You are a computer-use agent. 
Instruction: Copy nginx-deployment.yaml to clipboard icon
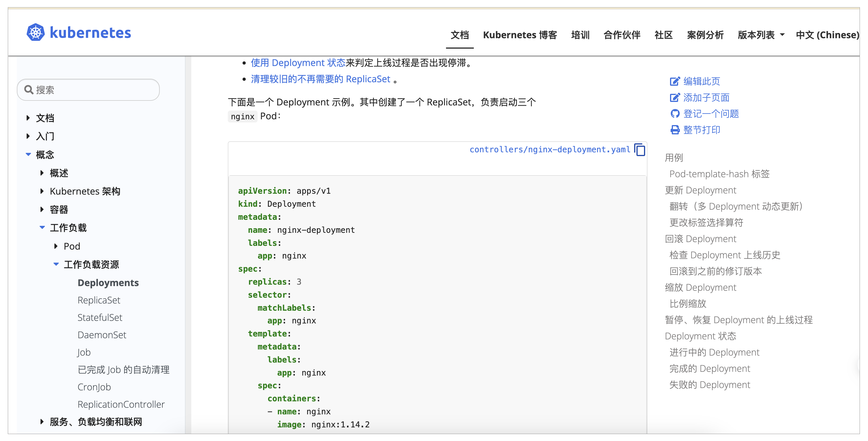tap(640, 150)
